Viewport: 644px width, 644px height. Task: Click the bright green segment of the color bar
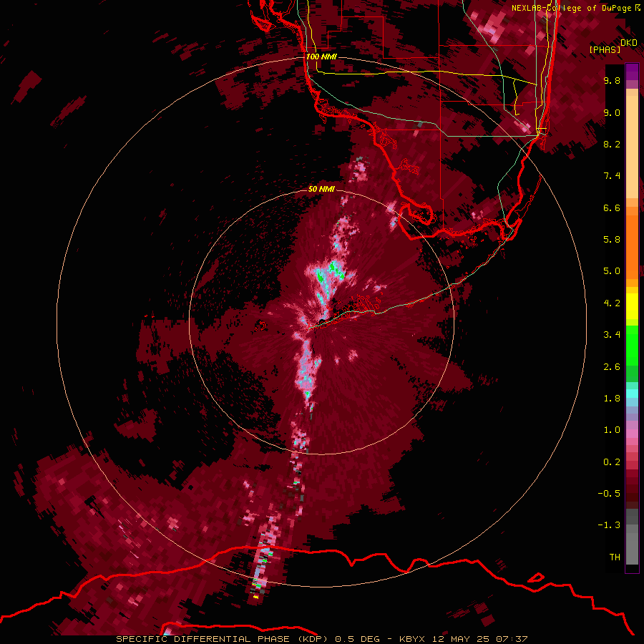coord(632,346)
